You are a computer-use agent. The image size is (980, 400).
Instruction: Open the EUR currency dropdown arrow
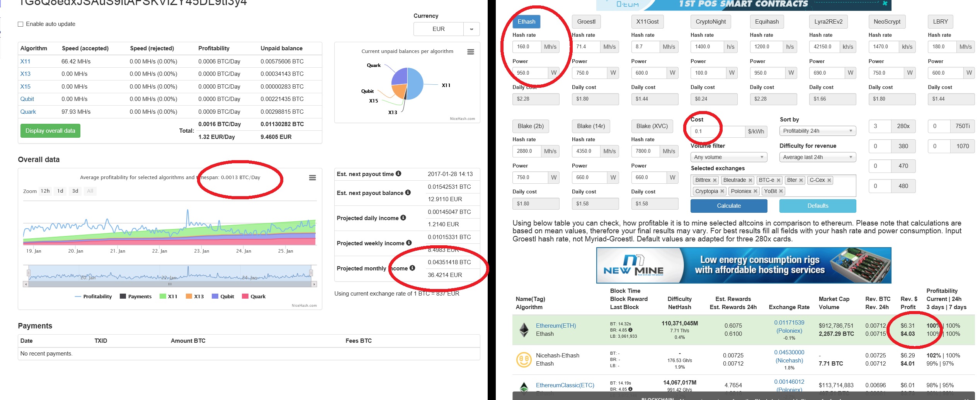click(471, 29)
